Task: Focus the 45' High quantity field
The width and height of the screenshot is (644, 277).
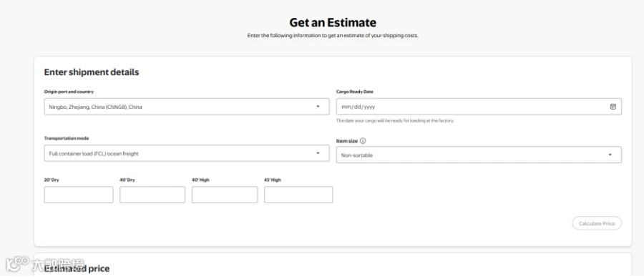Action: point(298,195)
